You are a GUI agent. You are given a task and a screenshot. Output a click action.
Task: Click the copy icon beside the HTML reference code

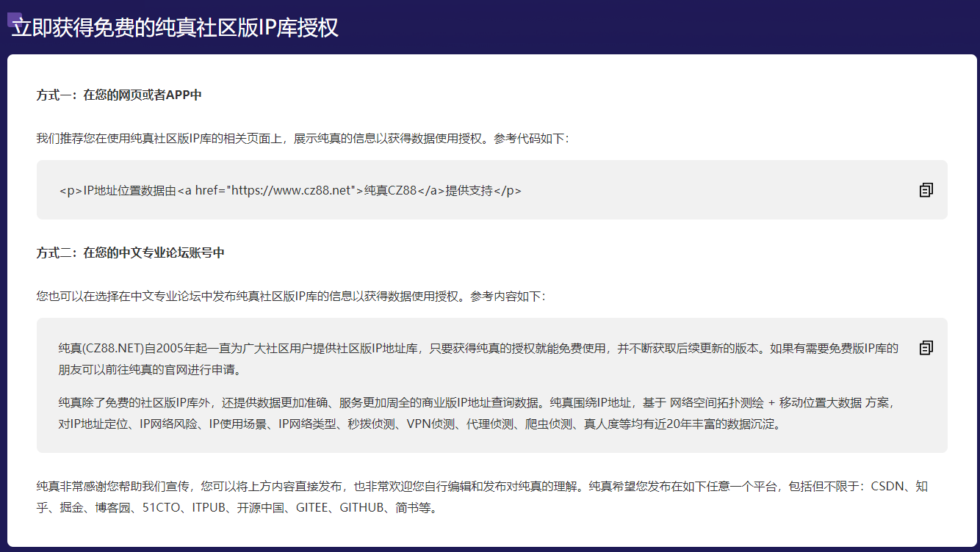926,189
